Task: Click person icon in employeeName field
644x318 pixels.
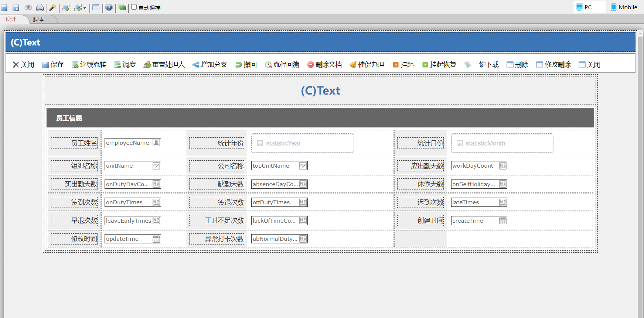Action: 157,143
